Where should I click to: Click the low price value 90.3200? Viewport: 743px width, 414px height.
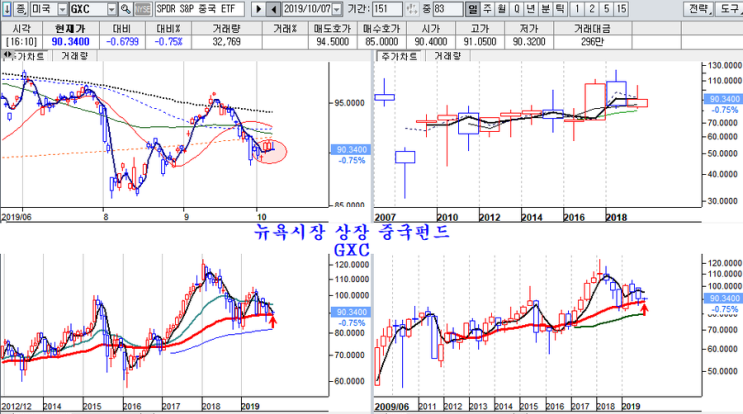pyautogui.click(x=529, y=42)
